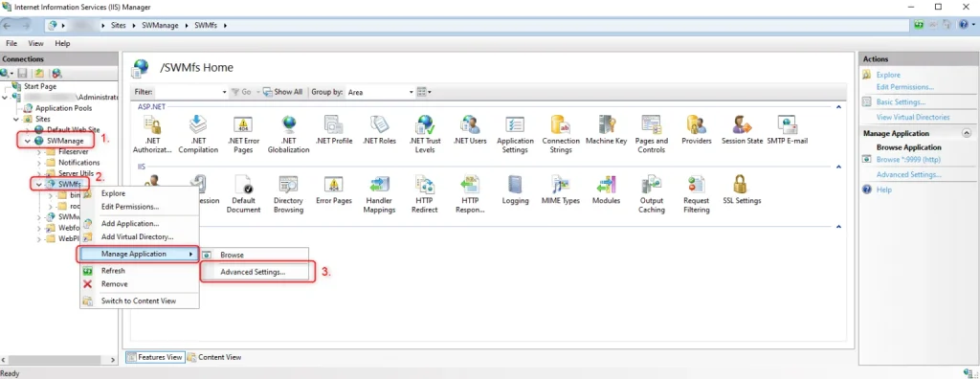Open MIME Types feature
The image size is (980, 379).
[561, 190]
